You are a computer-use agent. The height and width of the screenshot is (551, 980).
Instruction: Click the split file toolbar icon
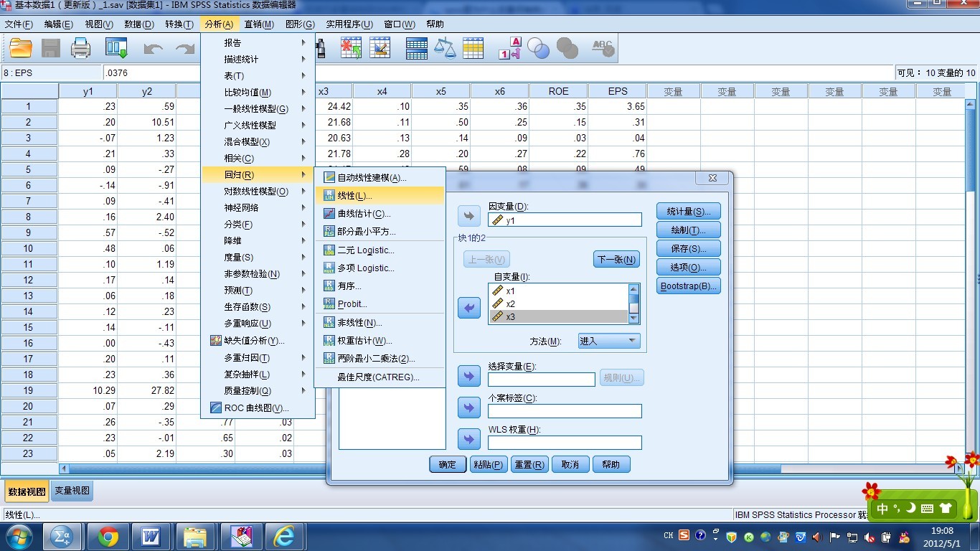[417, 48]
